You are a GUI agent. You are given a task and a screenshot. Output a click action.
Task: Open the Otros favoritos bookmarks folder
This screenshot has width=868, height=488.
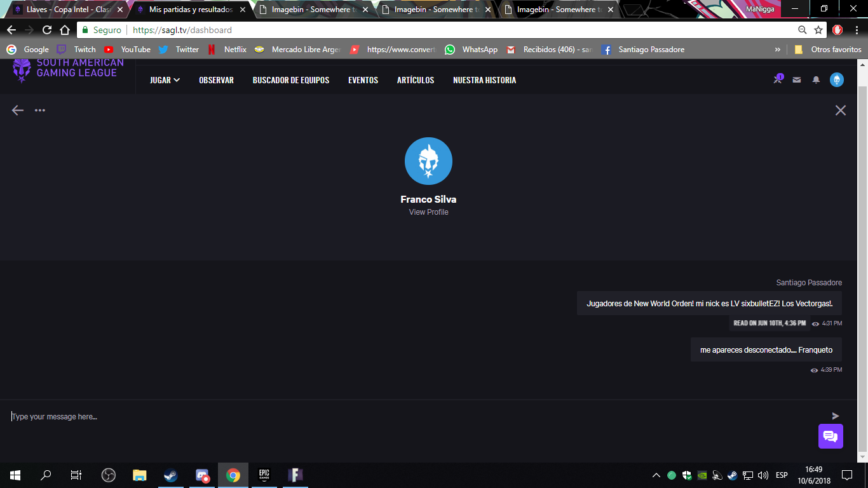(828, 49)
